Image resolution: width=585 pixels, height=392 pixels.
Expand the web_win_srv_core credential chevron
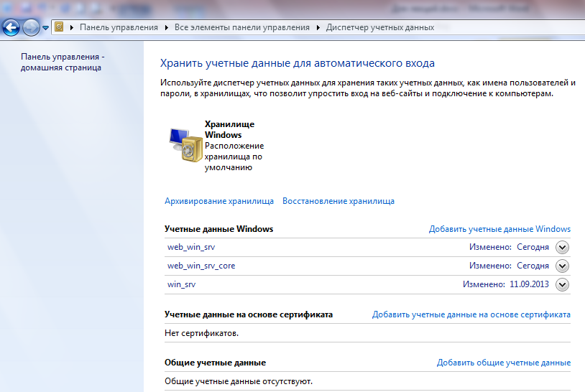[x=562, y=266]
